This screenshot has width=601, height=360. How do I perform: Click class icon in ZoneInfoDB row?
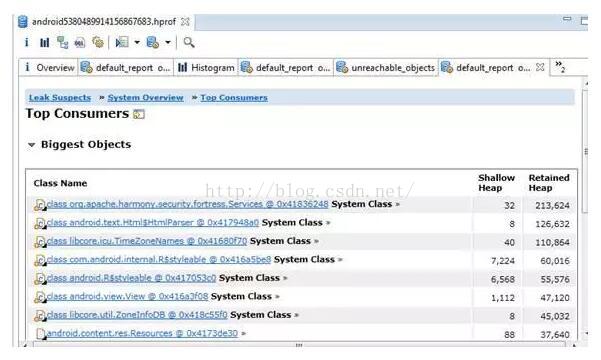click(x=40, y=315)
